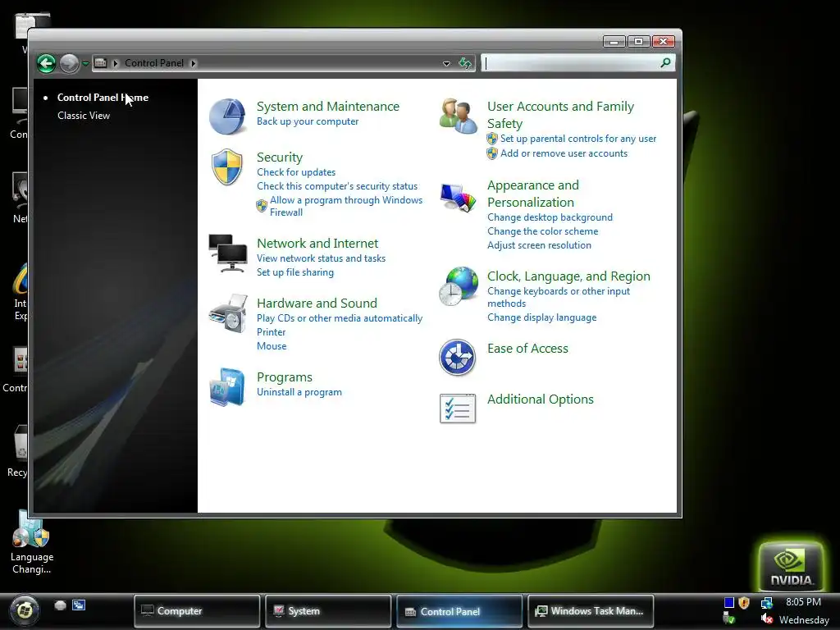Click the Additional Options checklist icon
The width and height of the screenshot is (840, 630).
[458, 409]
